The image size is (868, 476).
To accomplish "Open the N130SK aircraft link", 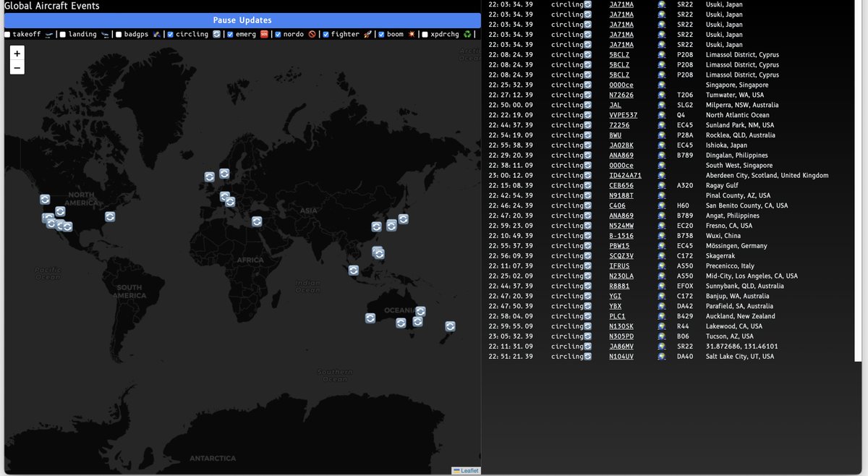I will click(621, 326).
